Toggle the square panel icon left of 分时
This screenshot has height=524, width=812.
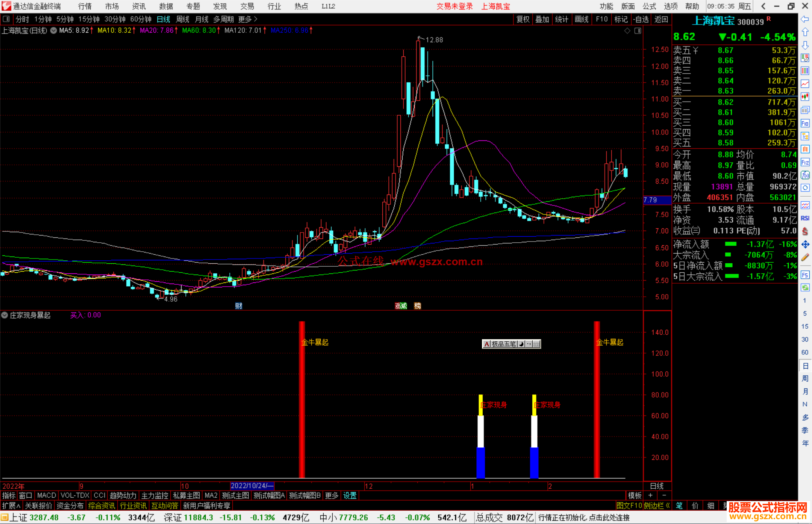click(x=6, y=19)
